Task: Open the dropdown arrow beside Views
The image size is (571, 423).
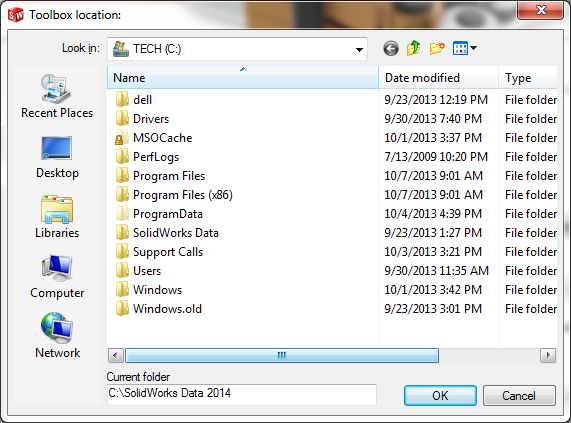Action: click(474, 48)
